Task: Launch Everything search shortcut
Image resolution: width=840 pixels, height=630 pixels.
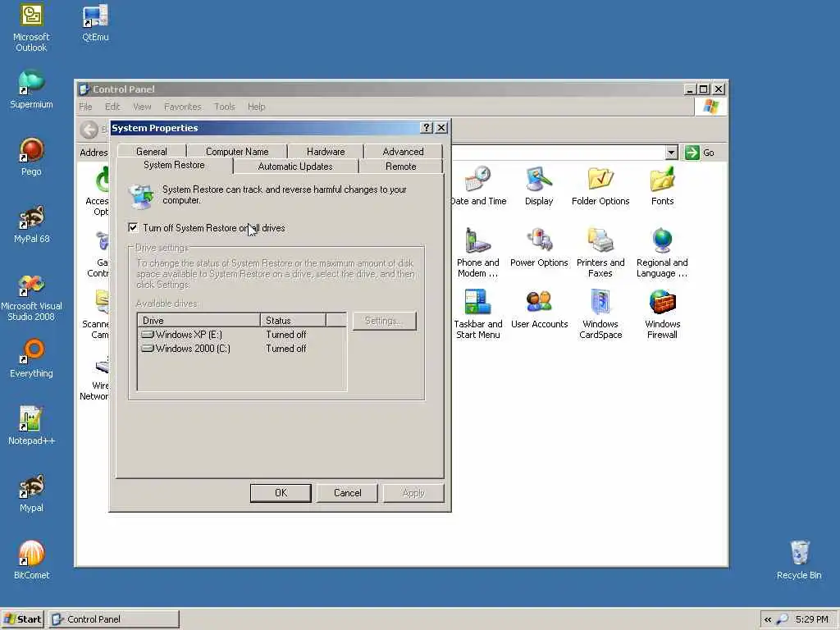Action: (x=31, y=358)
